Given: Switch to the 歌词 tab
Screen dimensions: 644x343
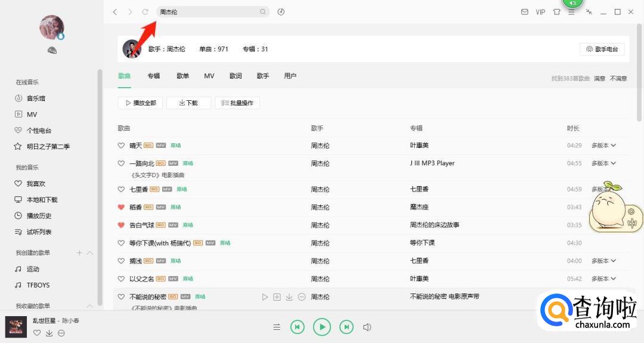Looking at the screenshot, I should pos(236,76).
